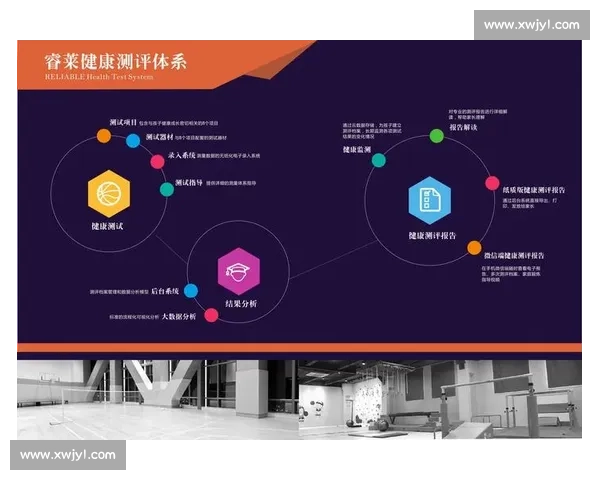The image size is (600, 480).
Task: Click the 后台系统 label
Action: click(165, 291)
